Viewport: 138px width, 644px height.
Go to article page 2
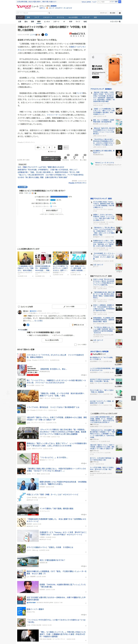(x=49, y=147)
